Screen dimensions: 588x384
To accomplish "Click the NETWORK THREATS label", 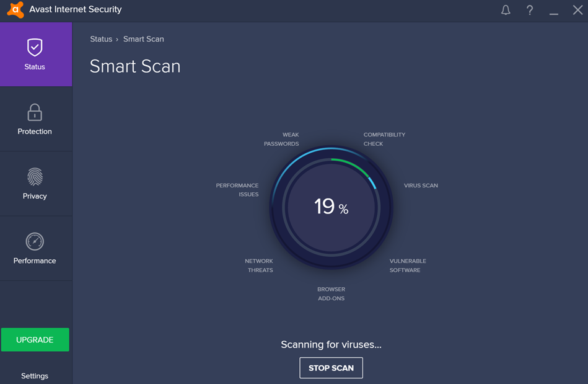I will pos(259,266).
